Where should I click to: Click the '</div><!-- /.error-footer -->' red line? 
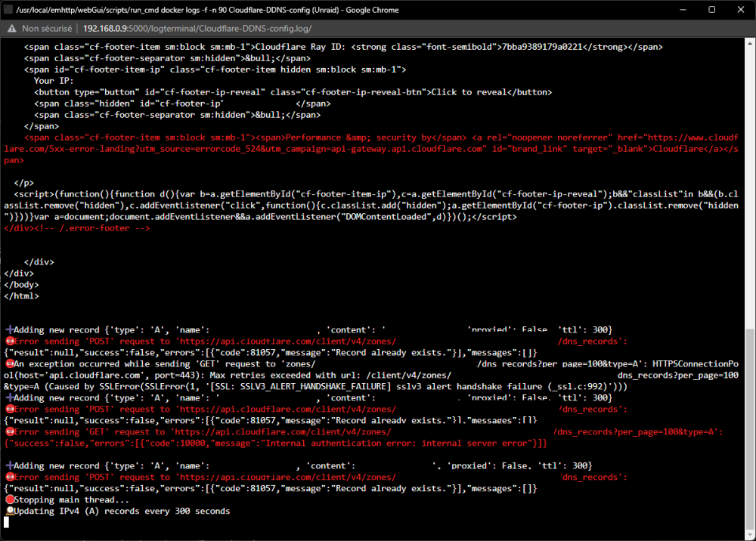(x=77, y=228)
